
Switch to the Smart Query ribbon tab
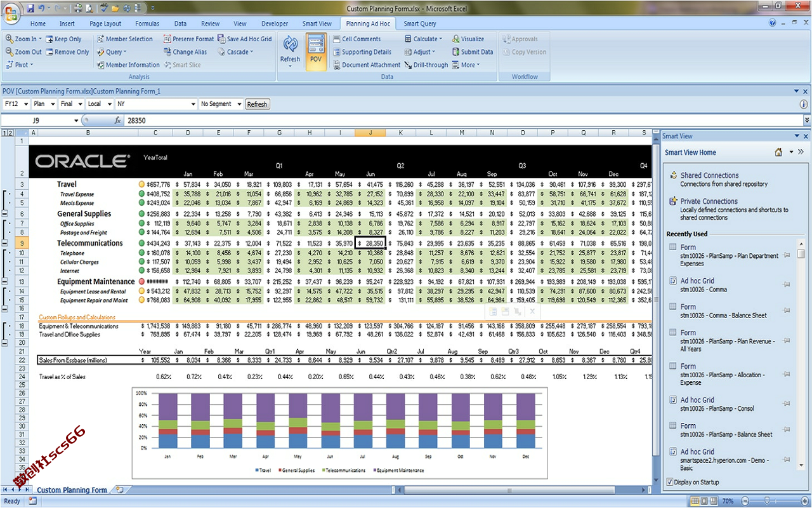pos(420,23)
